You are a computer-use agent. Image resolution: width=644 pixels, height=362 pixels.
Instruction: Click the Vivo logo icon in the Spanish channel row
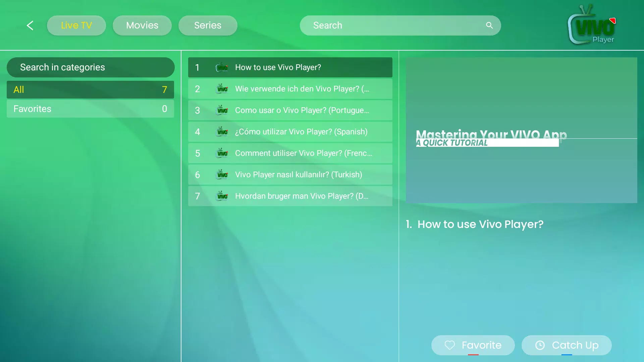point(222,132)
